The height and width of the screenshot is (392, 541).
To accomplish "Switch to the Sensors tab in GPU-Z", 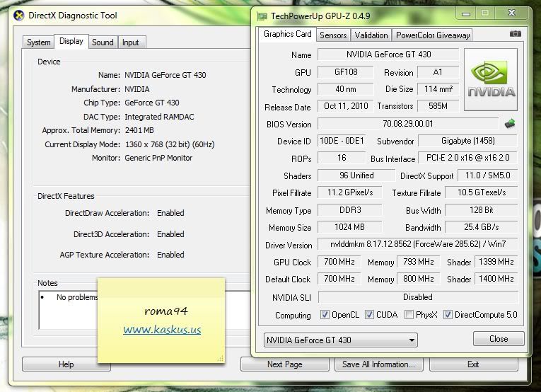I will click(333, 35).
